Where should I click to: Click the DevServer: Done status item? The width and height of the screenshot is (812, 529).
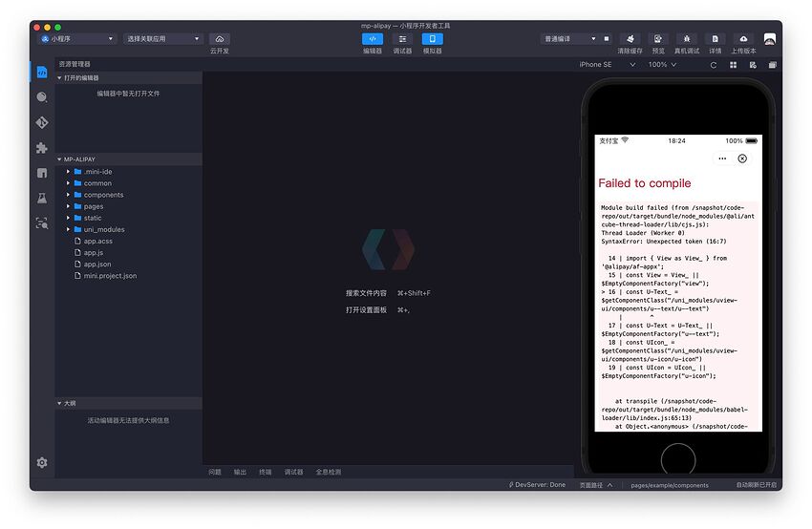(537, 485)
